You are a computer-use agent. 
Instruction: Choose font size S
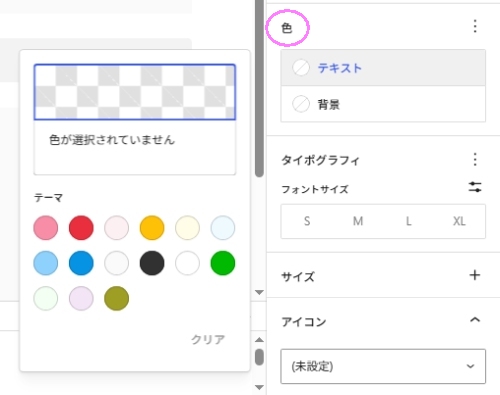(x=307, y=221)
